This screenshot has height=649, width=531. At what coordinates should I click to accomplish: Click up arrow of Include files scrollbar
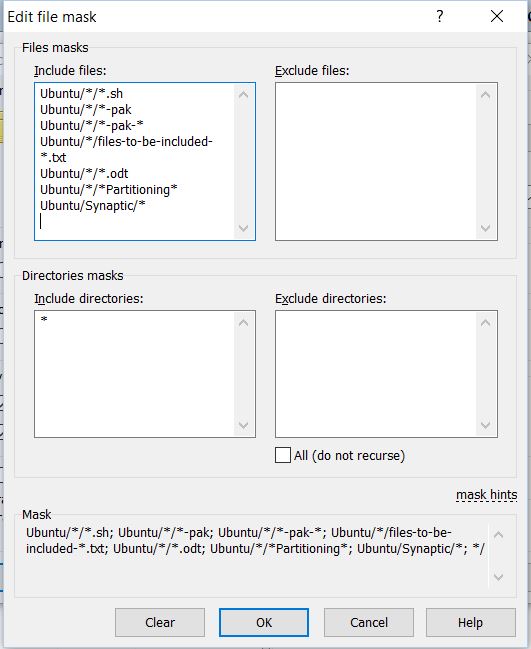tap(243, 95)
